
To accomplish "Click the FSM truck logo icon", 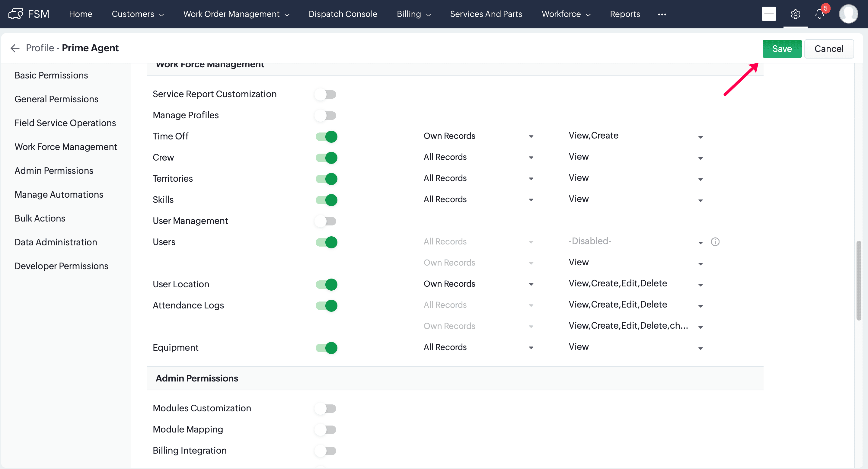I will point(15,14).
